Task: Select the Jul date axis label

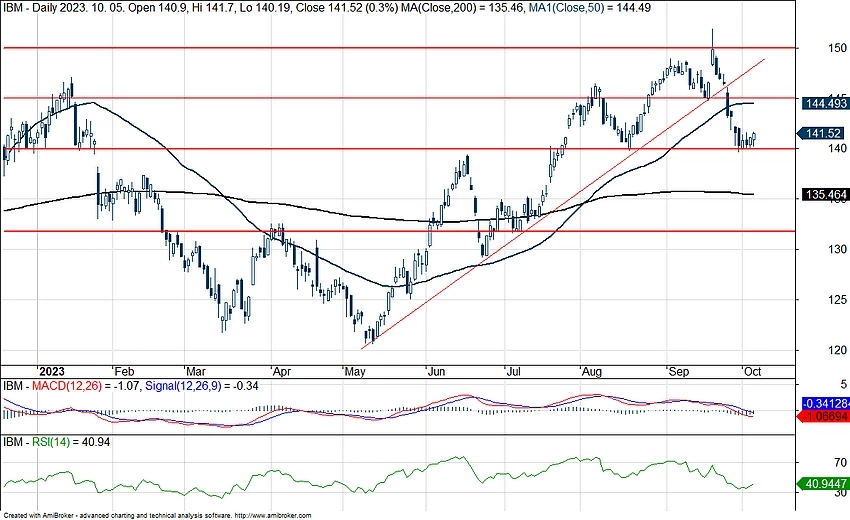Action: (513, 372)
